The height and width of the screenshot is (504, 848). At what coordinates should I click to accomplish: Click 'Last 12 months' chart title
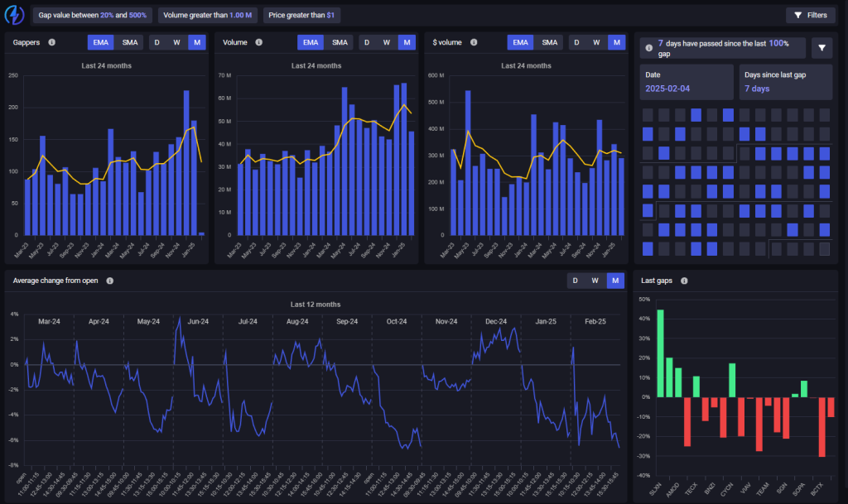tap(316, 305)
